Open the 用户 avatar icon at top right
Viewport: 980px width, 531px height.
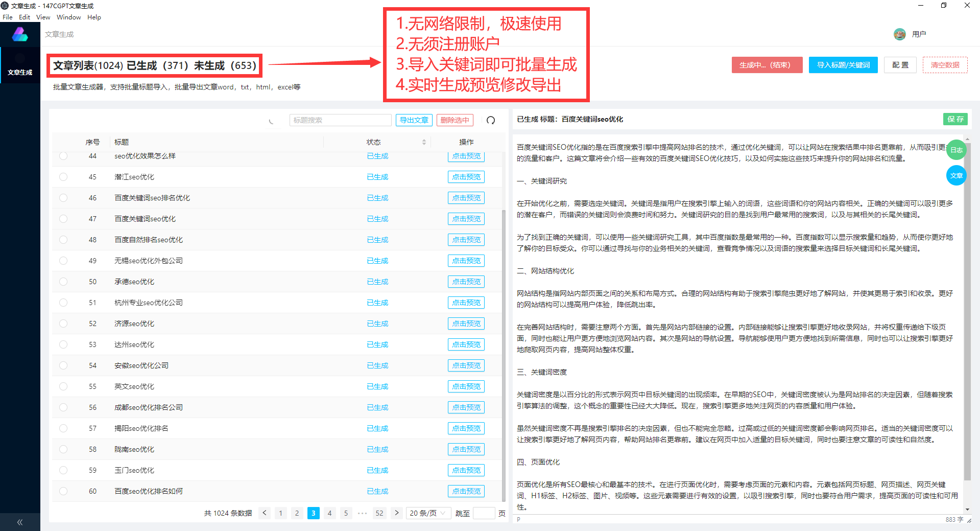[899, 34]
